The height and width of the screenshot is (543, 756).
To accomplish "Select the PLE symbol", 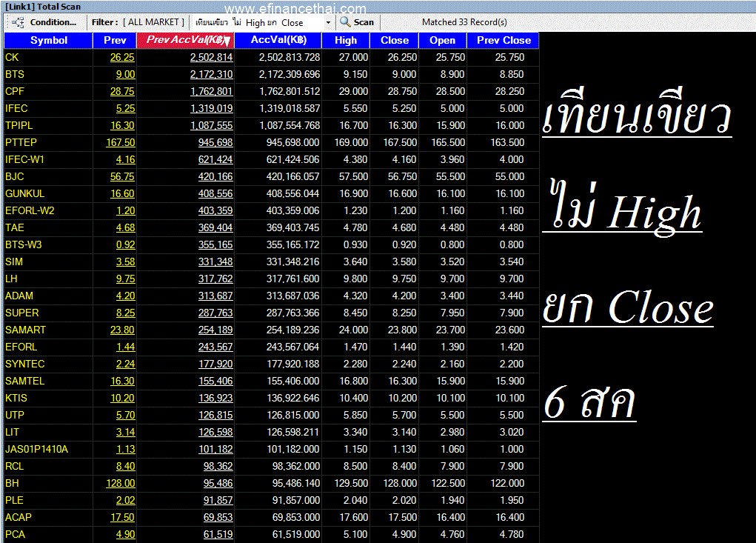I will point(14,501).
